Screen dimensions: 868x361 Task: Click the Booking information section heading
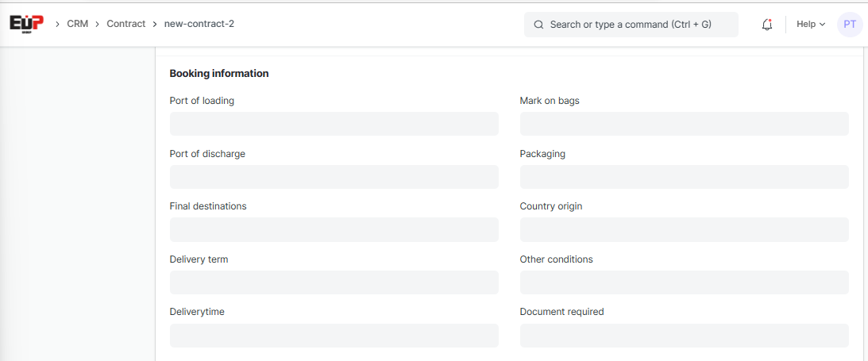[219, 73]
